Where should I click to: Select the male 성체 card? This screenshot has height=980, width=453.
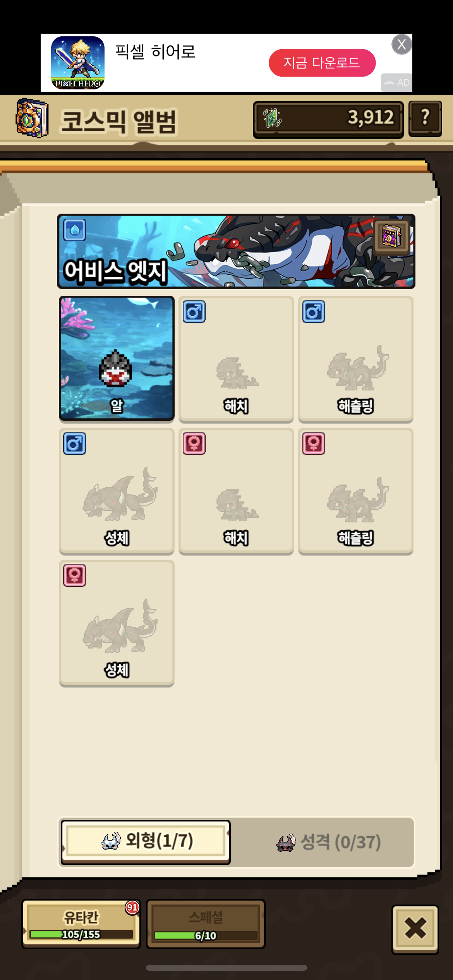point(117,491)
